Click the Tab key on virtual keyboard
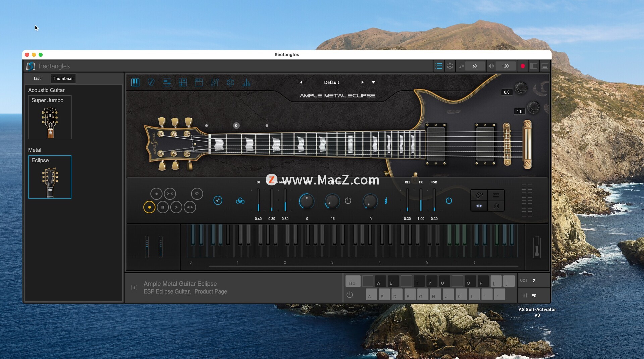Screen dimensions: 644x359 pyautogui.click(x=353, y=281)
